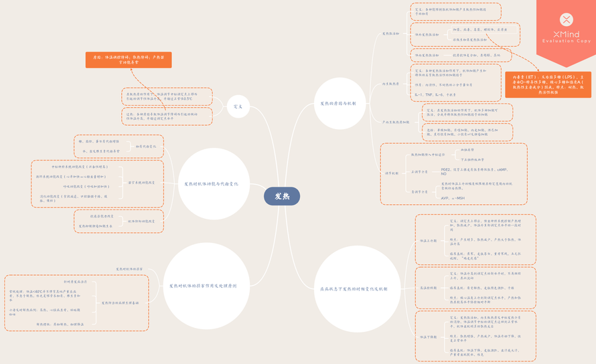
Task: Select the 体外发热激活物 node
Action: [x=427, y=34]
